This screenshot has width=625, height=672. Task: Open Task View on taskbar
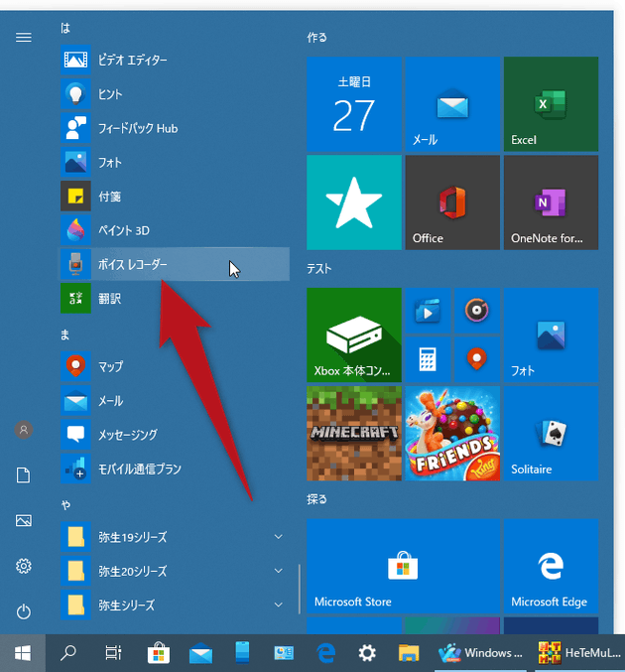[x=113, y=653]
